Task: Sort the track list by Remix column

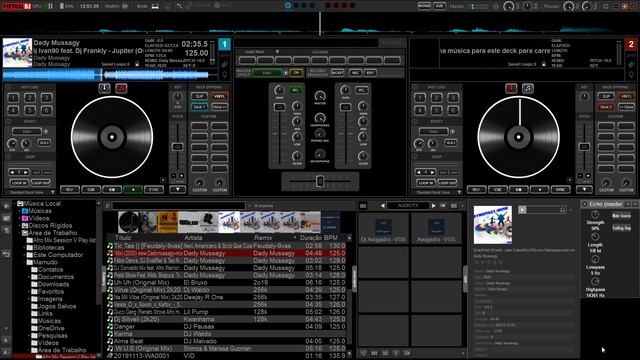Action: tap(263, 238)
